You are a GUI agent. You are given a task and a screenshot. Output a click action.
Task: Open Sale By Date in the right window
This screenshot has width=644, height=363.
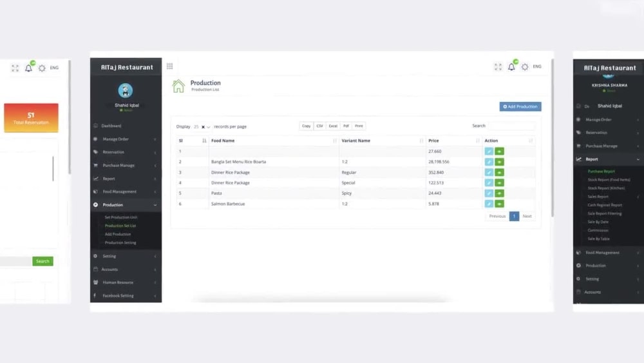[598, 222]
